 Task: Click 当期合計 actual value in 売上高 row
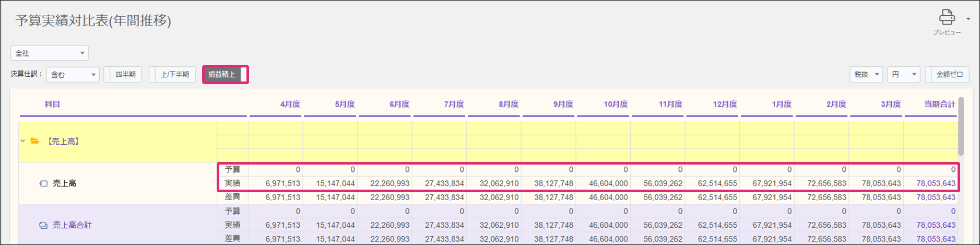tap(936, 183)
